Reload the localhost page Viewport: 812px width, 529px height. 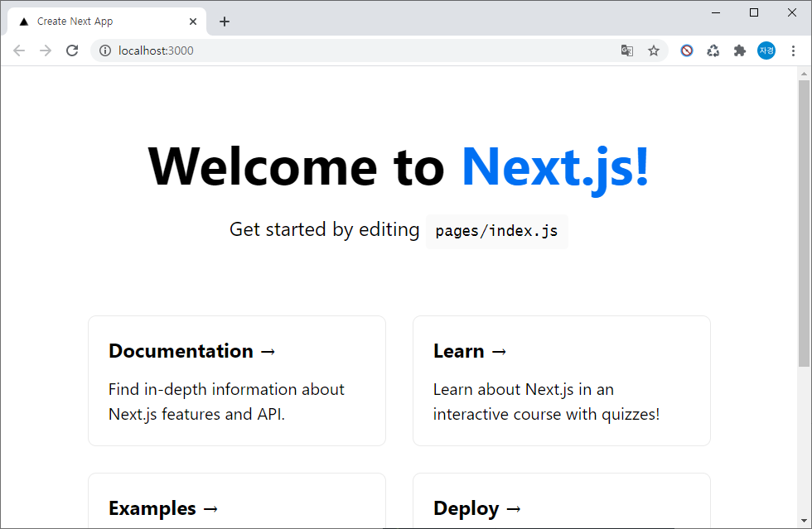[x=72, y=50]
